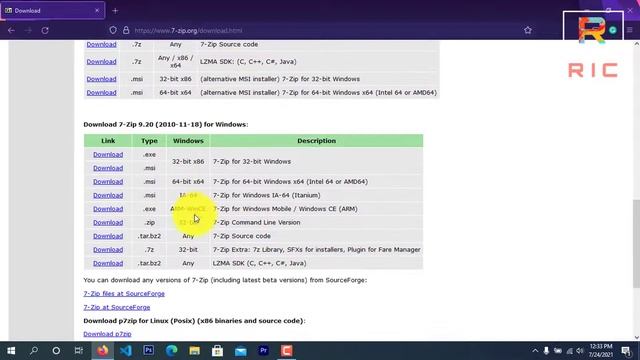Open the notification center icon
The image size is (640, 360).
click(x=626, y=351)
